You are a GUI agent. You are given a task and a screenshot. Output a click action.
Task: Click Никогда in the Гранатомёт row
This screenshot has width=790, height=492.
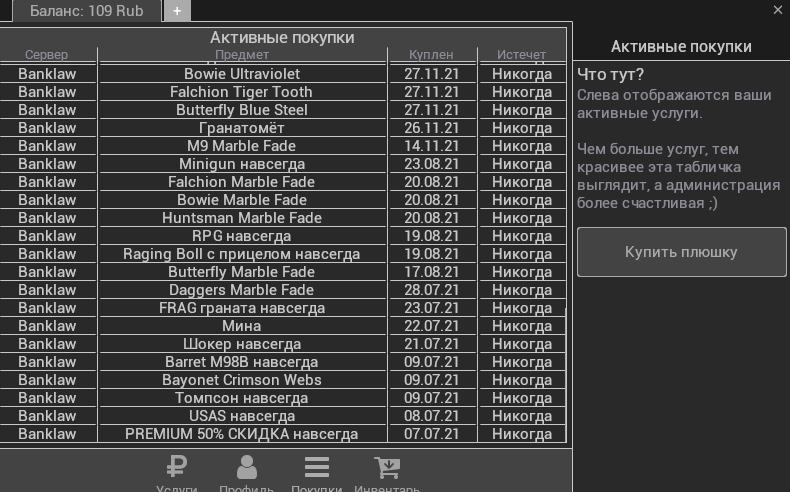522,128
